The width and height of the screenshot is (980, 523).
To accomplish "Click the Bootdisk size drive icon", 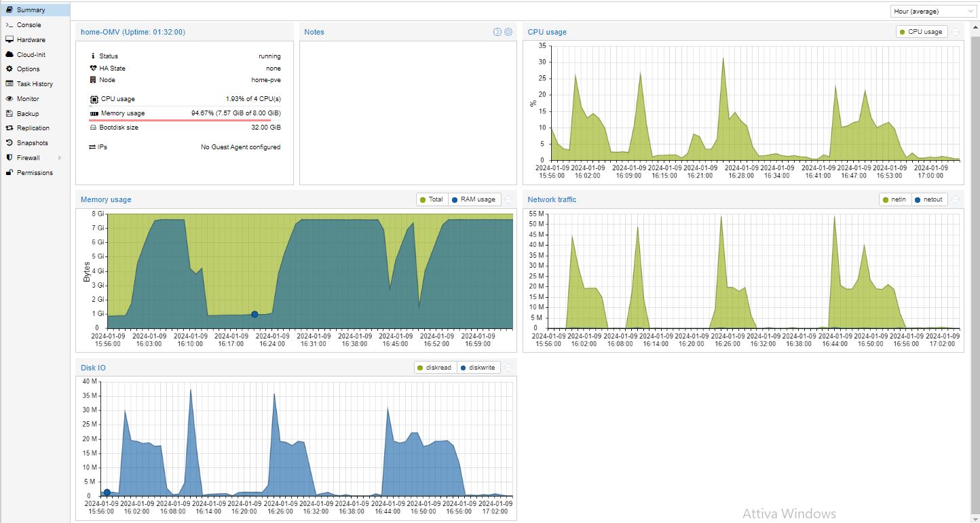I will click(x=94, y=128).
